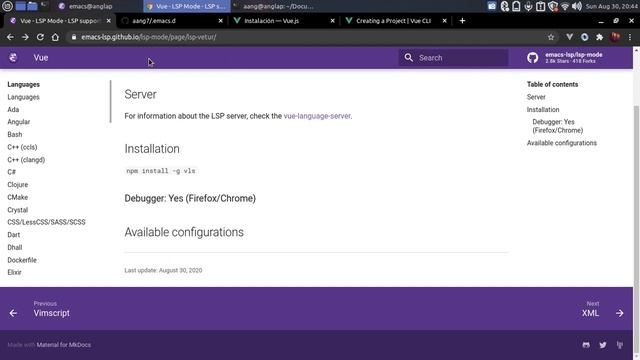Open the blue circular extension icon
Image resolution: width=640 pixels, height=360 pixels.
(x=584, y=37)
